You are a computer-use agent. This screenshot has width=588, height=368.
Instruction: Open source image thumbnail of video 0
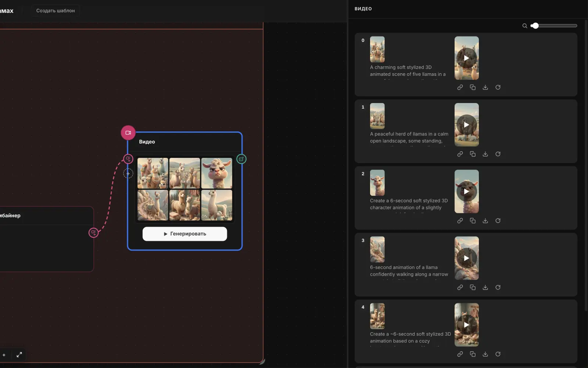377,49
